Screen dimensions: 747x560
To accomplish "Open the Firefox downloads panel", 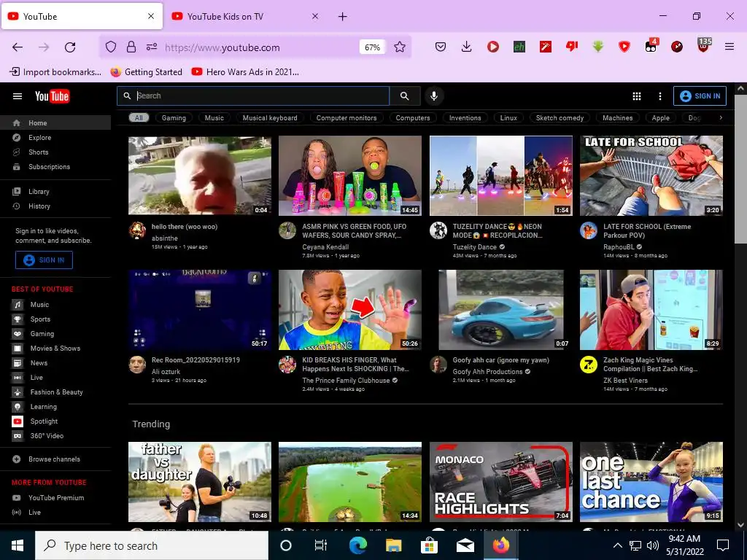I will [x=467, y=47].
